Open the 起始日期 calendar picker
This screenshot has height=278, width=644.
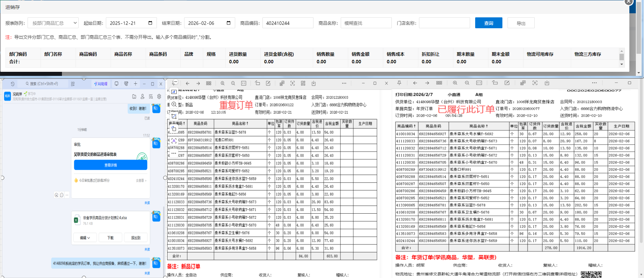pos(150,23)
